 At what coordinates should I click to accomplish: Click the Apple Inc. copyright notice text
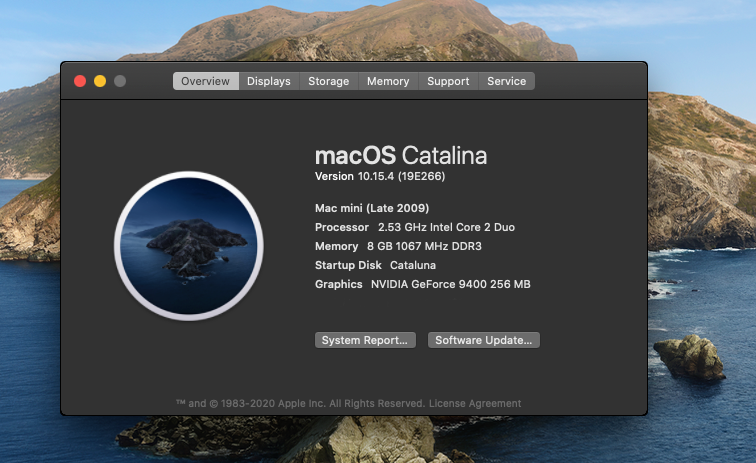[301, 403]
